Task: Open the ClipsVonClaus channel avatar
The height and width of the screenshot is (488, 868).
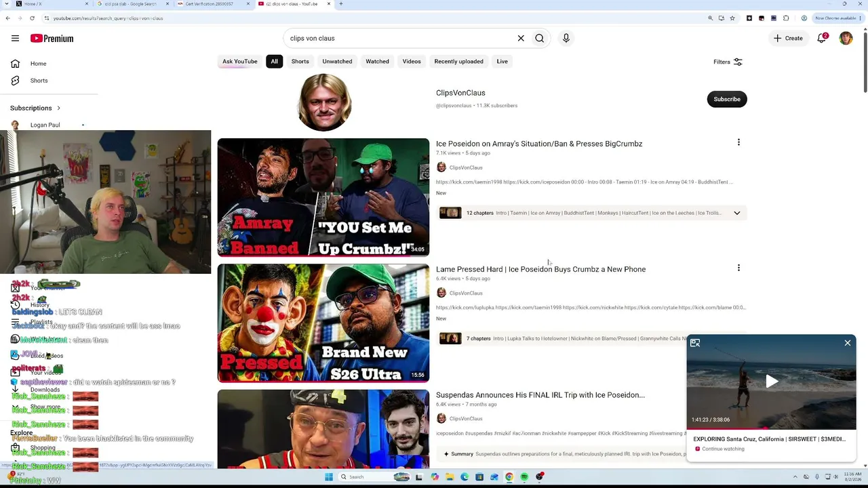Action: pos(324,102)
